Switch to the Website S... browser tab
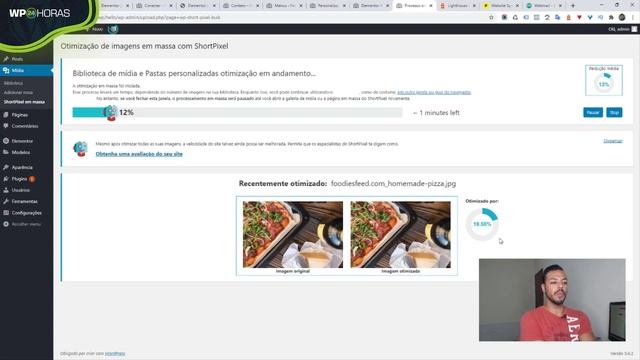Screen dimensions: 640x360 tap(500, 6)
